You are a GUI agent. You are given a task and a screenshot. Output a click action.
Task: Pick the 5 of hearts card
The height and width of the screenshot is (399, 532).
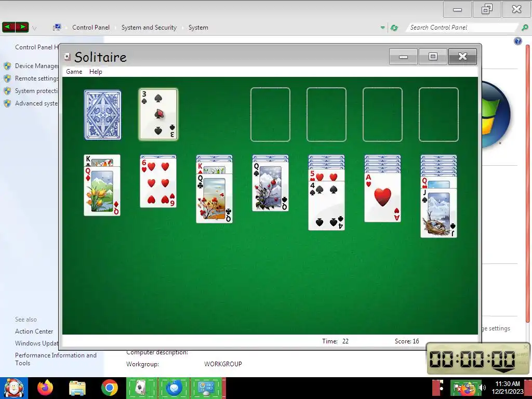point(326,176)
